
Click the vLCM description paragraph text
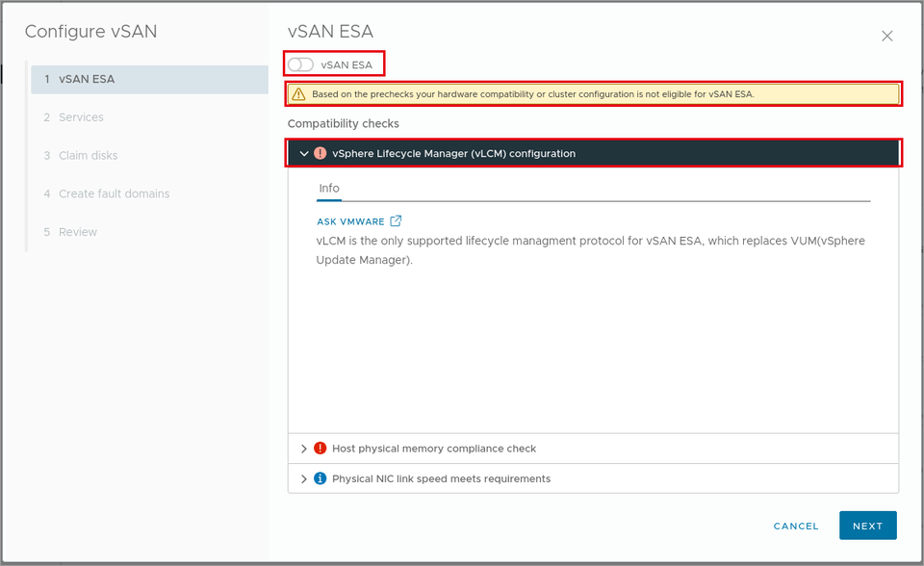(x=590, y=250)
